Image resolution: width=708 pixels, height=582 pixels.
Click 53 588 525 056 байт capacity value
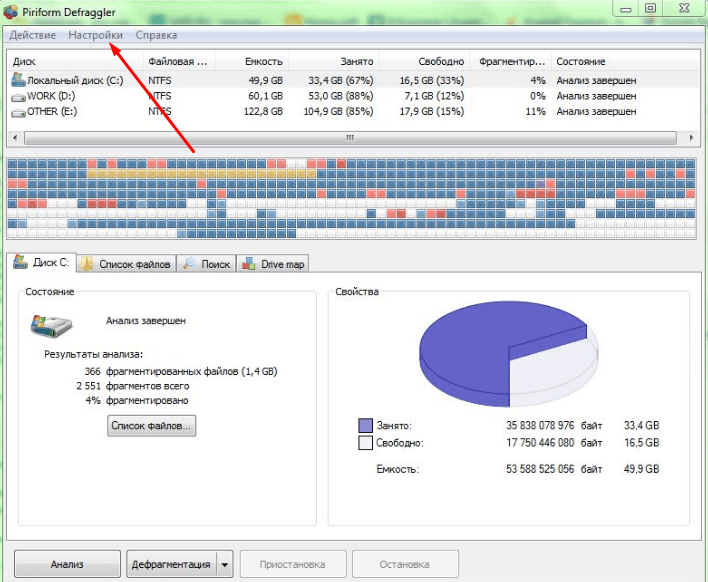pos(554,469)
